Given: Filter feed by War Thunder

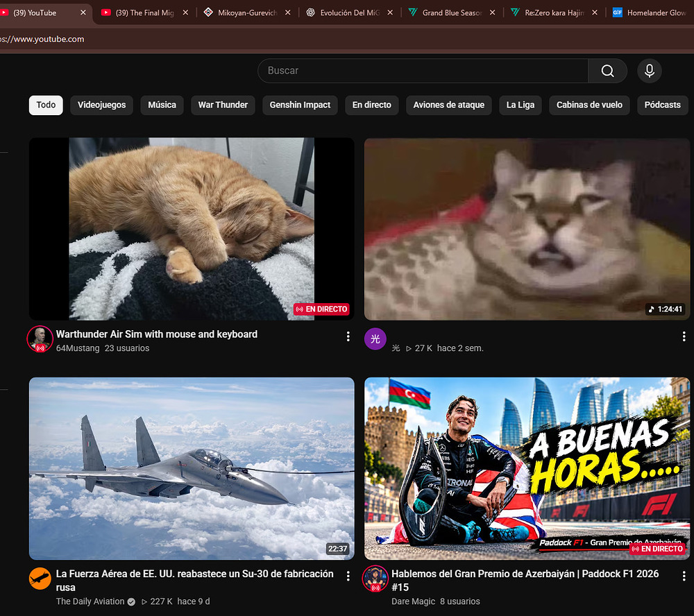Looking at the screenshot, I should 223,105.
